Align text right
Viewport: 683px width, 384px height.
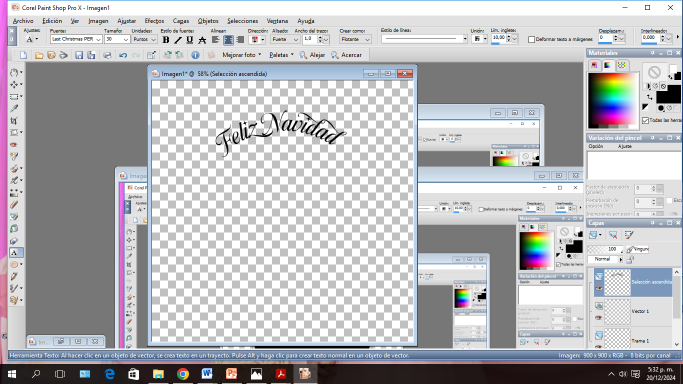(240, 40)
